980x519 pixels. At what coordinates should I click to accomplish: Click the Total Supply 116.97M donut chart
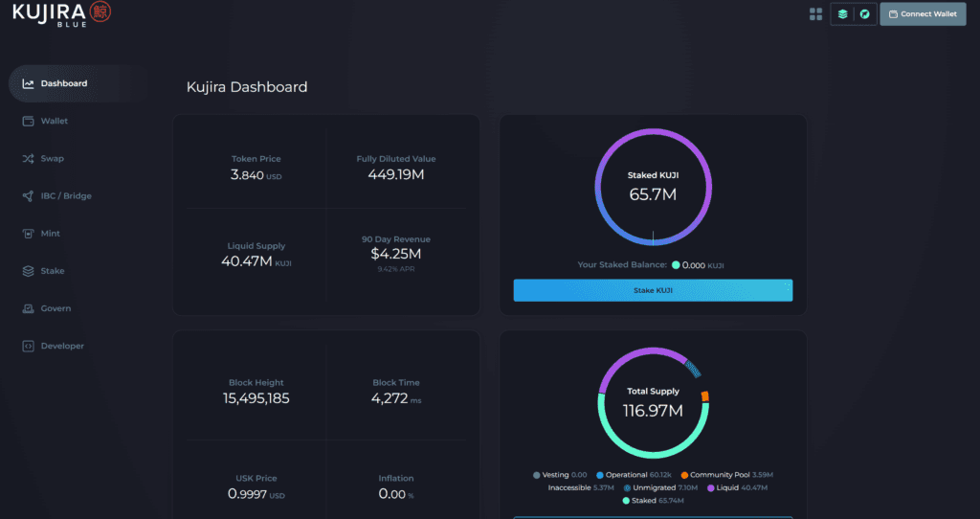pyautogui.click(x=653, y=403)
